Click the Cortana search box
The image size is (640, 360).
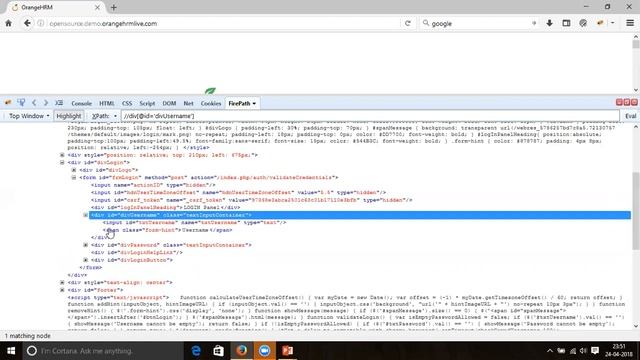coord(103,351)
